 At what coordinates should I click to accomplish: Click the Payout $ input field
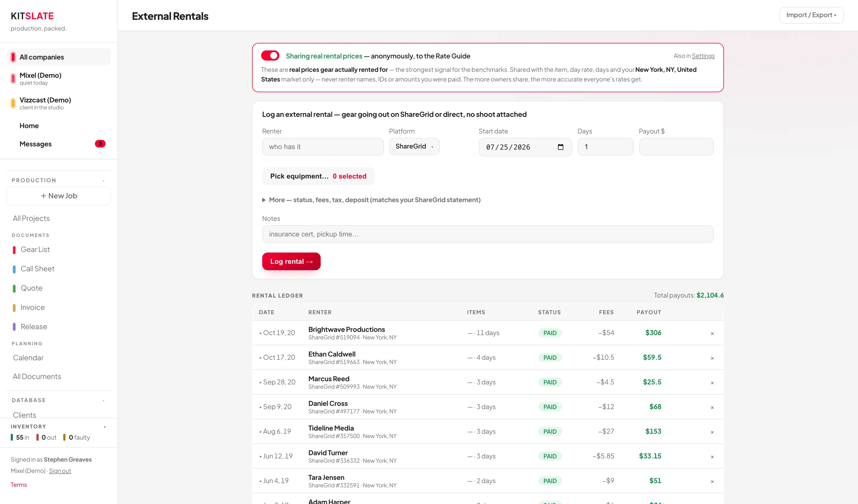pos(676,146)
